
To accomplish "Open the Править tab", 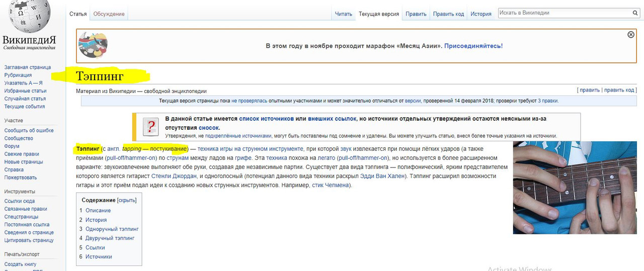I will point(416,14).
